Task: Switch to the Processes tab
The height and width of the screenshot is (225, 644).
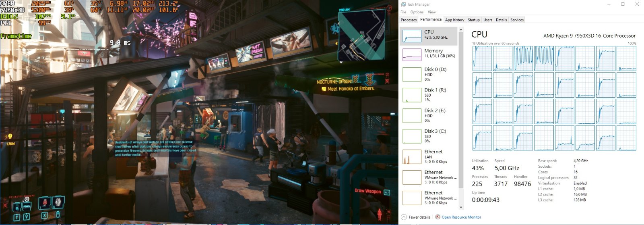Action: pyautogui.click(x=409, y=20)
